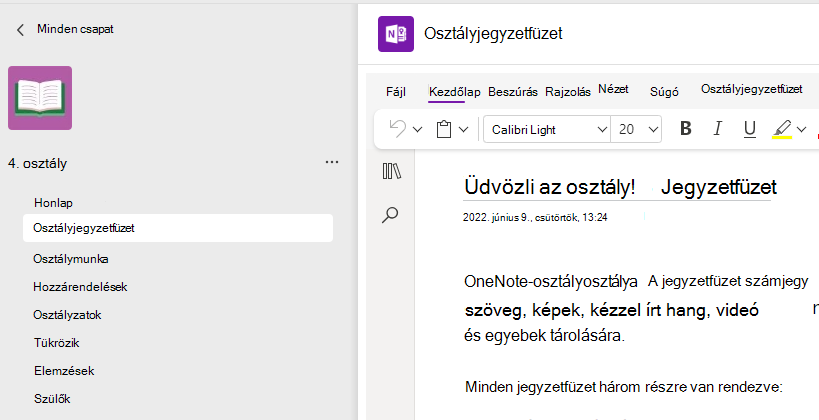Screen dimensions: 819x420
Task: Click the date 2022. június 9., csütörtök
Action: 520,217
